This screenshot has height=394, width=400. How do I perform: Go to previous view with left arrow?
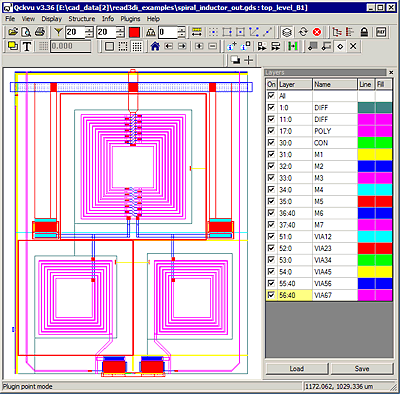(x=169, y=46)
